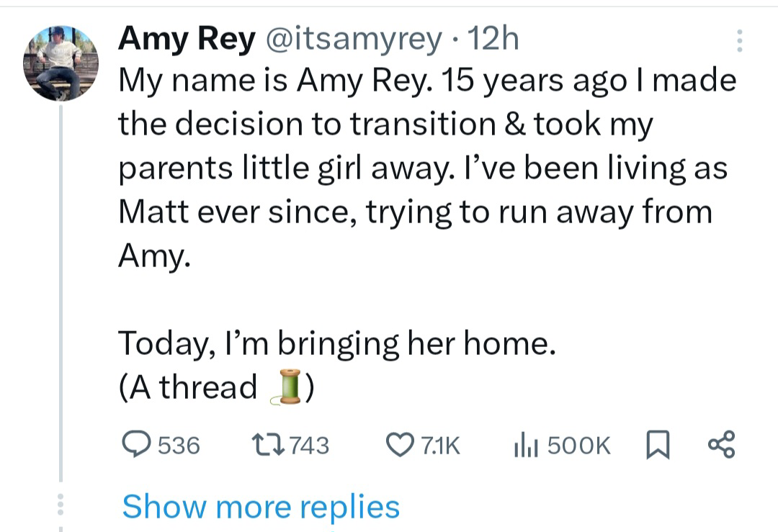Open Amy Rey's profile picture

(61, 63)
